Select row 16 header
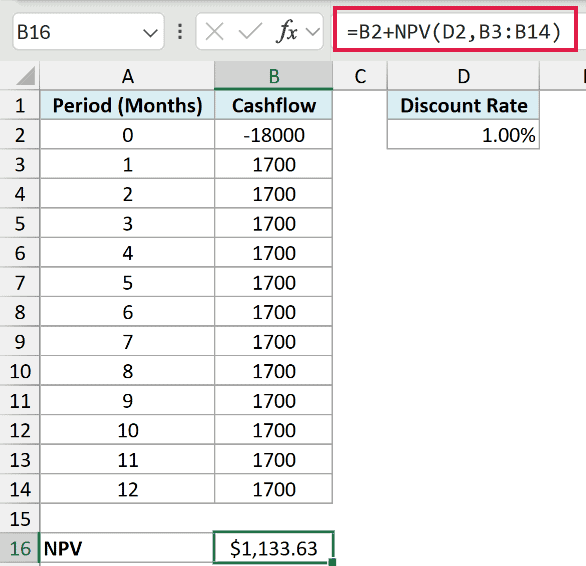The image size is (586, 566). click(x=19, y=548)
